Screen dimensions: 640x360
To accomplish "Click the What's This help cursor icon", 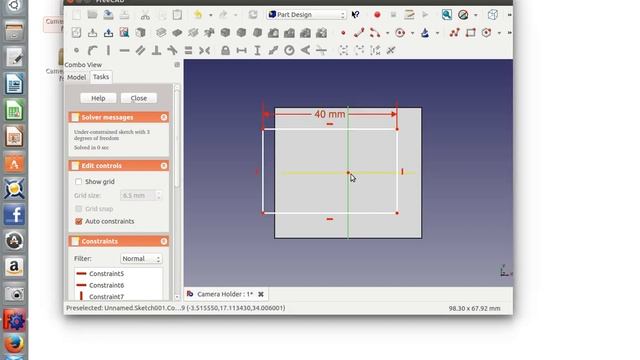I will [x=356, y=15].
